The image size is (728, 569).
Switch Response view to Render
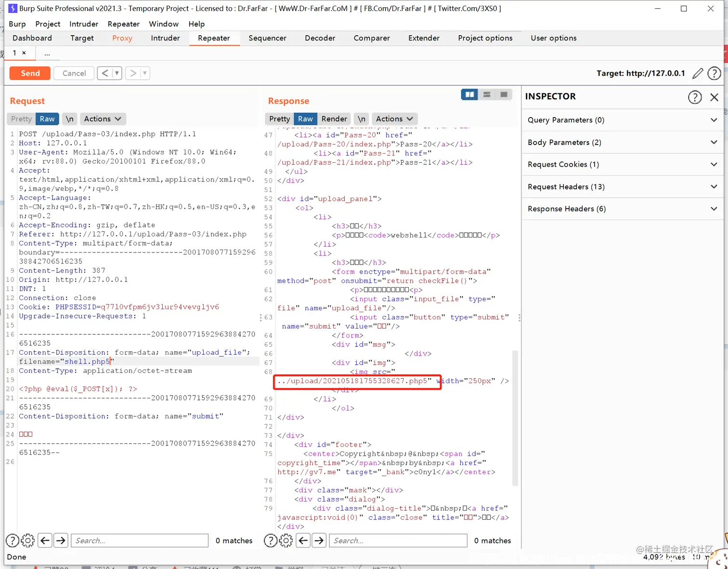click(x=334, y=119)
